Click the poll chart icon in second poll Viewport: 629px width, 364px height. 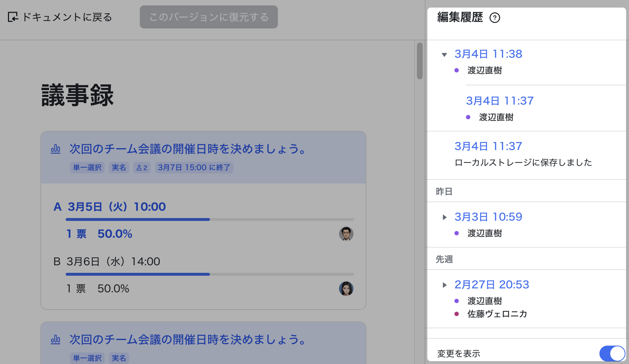(x=56, y=339)
